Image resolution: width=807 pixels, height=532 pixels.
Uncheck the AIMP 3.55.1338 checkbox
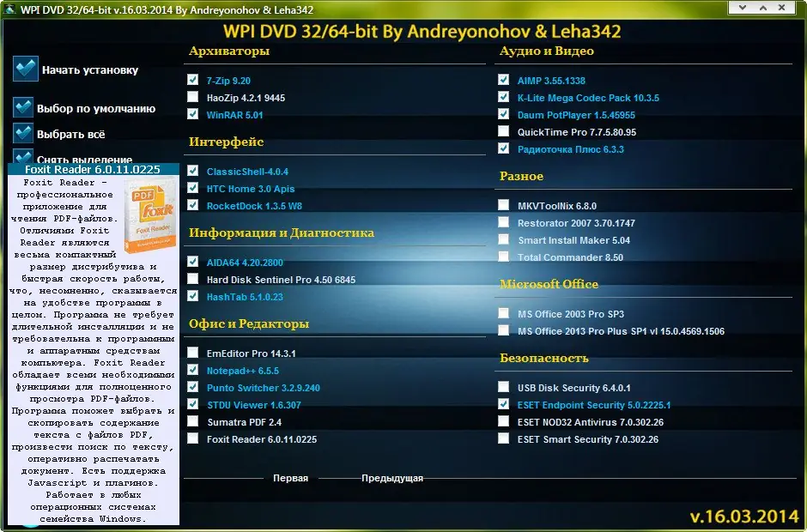click(503, 79)
